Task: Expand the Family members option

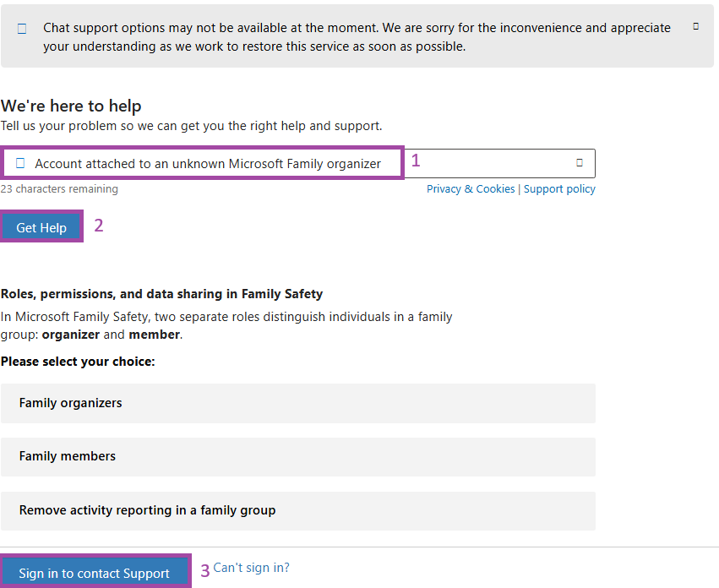Action: tap(298, 457)
